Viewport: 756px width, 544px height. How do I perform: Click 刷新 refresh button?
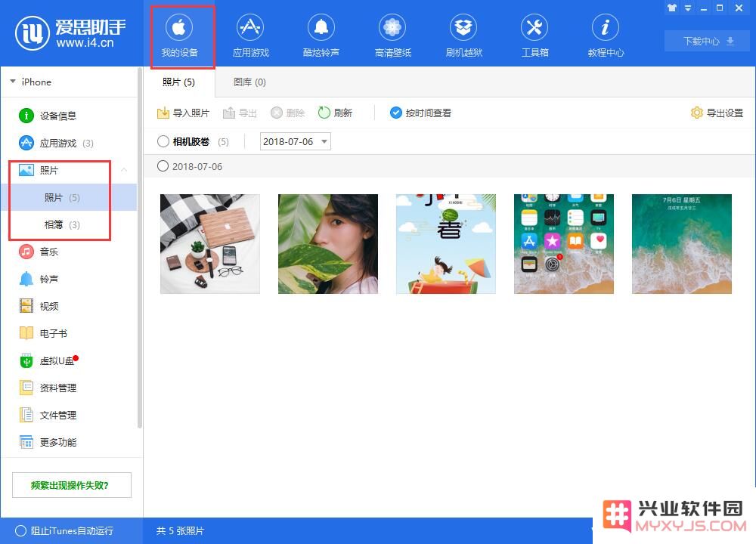335,113
